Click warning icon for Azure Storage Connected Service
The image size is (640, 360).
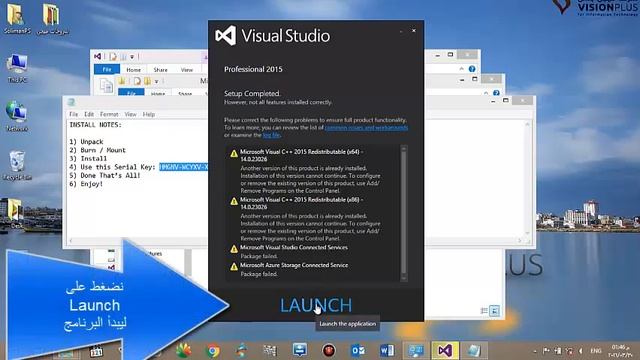(x=233, y=267)
